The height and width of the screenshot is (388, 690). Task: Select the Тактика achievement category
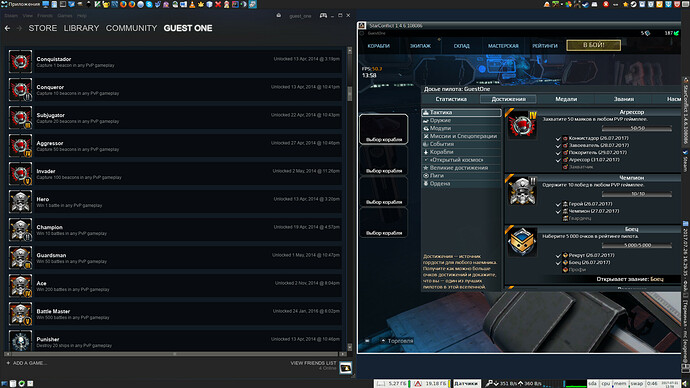pos(461,113)
